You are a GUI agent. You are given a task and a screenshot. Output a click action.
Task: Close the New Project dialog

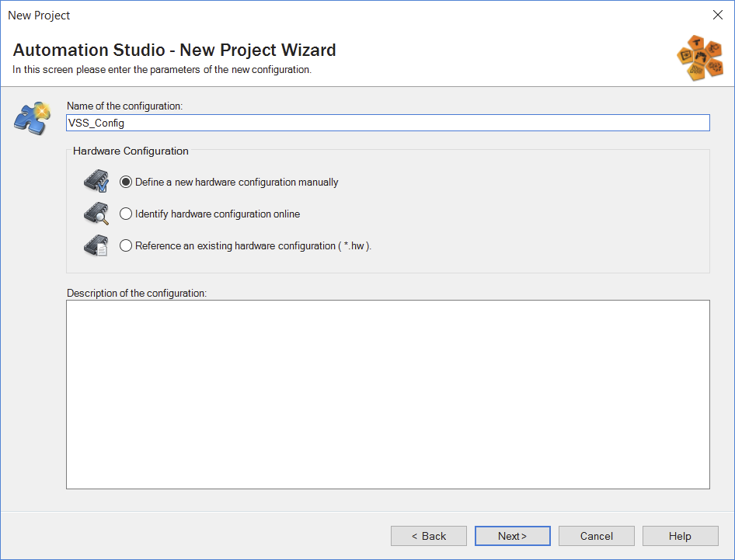(x=718, y=15)
